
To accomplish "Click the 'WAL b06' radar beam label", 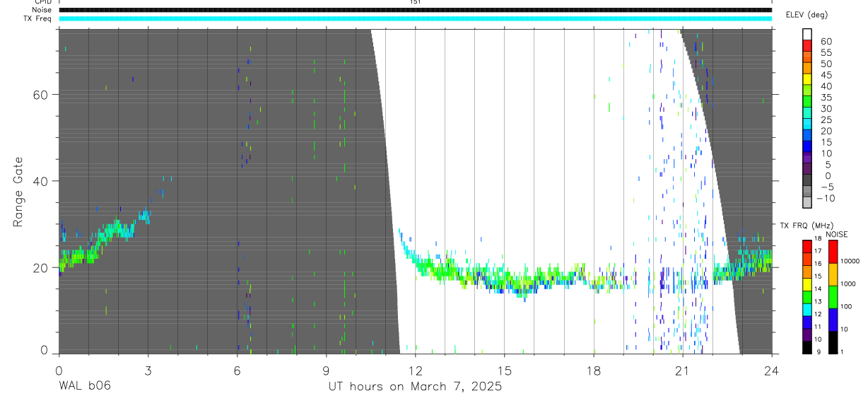I will (x=84, y=386).
